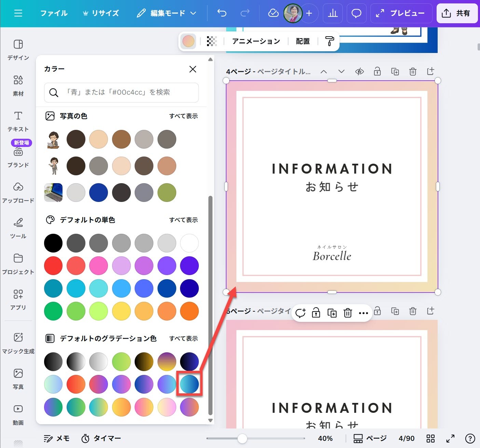
Task: Move page 4 down with chevron
Action: [341, 71]
